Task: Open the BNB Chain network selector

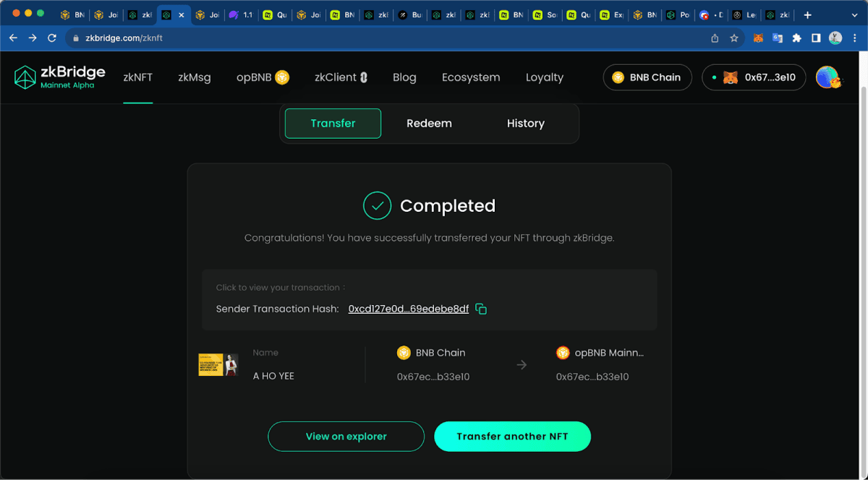Action: tap(647, 77)
